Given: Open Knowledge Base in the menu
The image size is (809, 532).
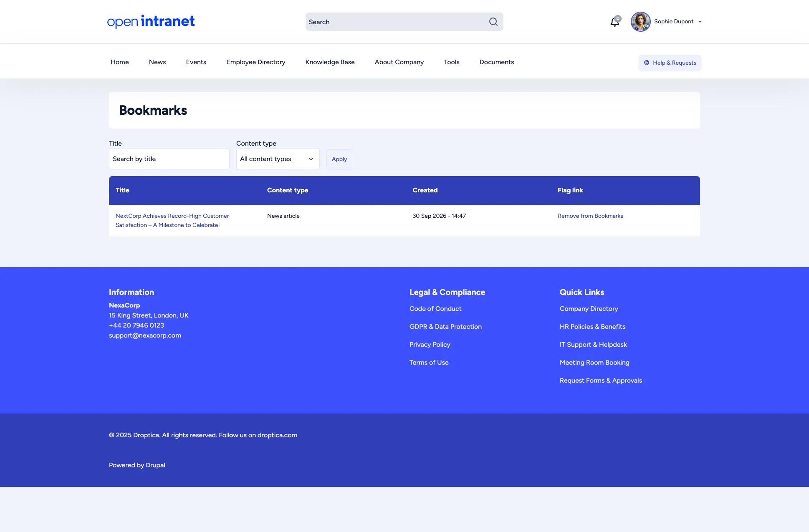Looking at the screenshot, I should (330, 62).
